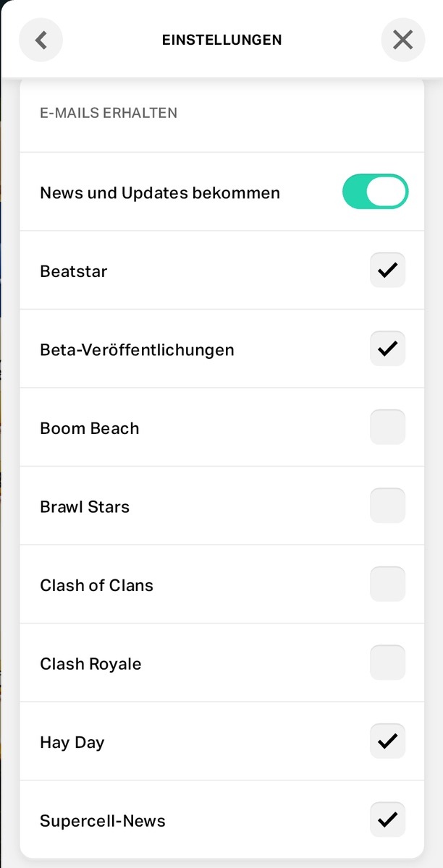Tap the Clash Royale label text

pyautogui.click(x=90, y=664)
